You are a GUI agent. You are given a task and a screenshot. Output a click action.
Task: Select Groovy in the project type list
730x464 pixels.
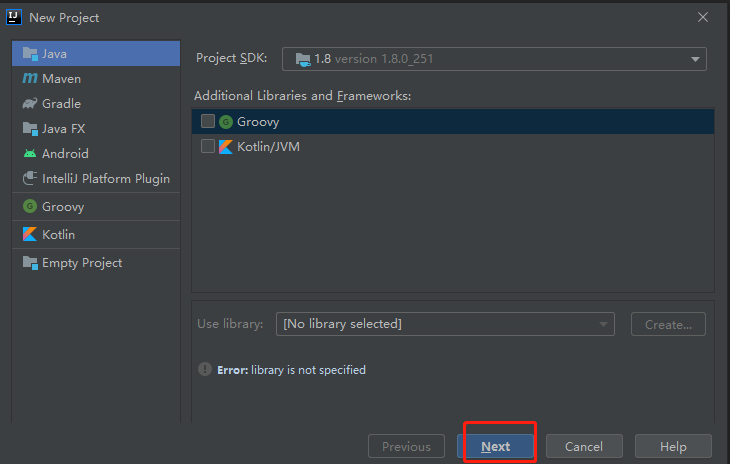(96, 206)
